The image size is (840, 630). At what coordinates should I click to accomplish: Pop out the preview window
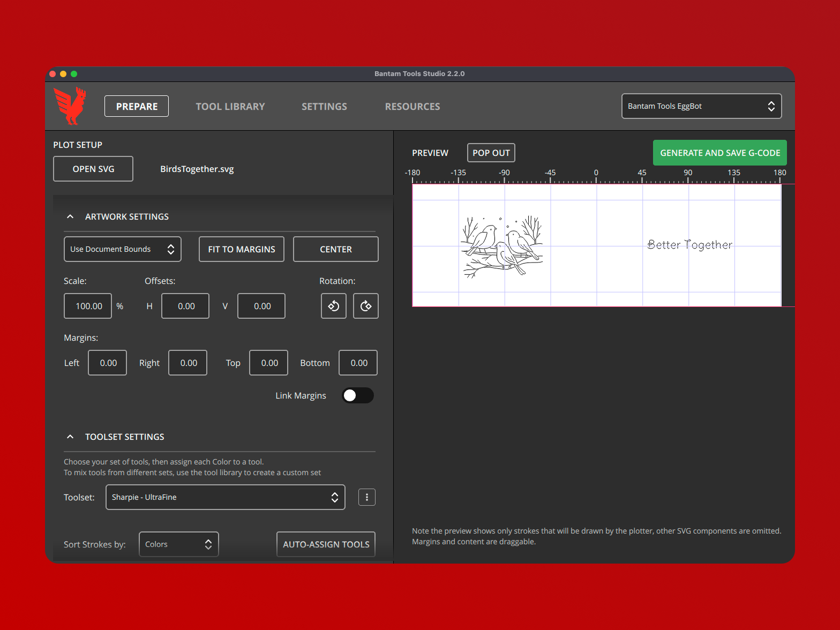pos(491,153)
